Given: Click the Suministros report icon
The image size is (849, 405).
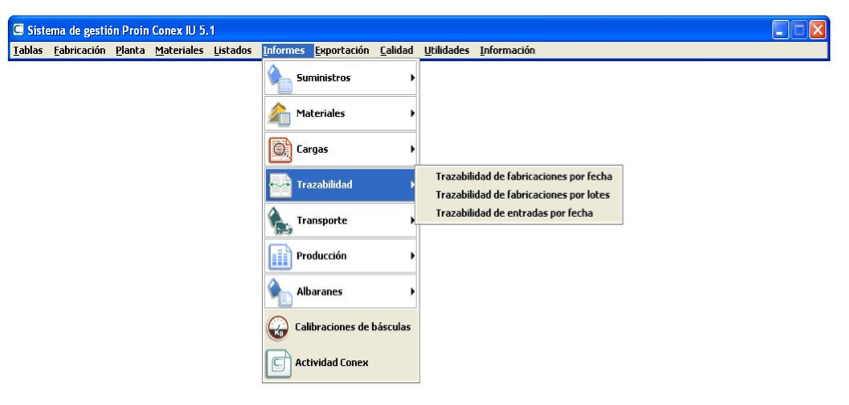Looking at the screenshot, I should [280, 79].
